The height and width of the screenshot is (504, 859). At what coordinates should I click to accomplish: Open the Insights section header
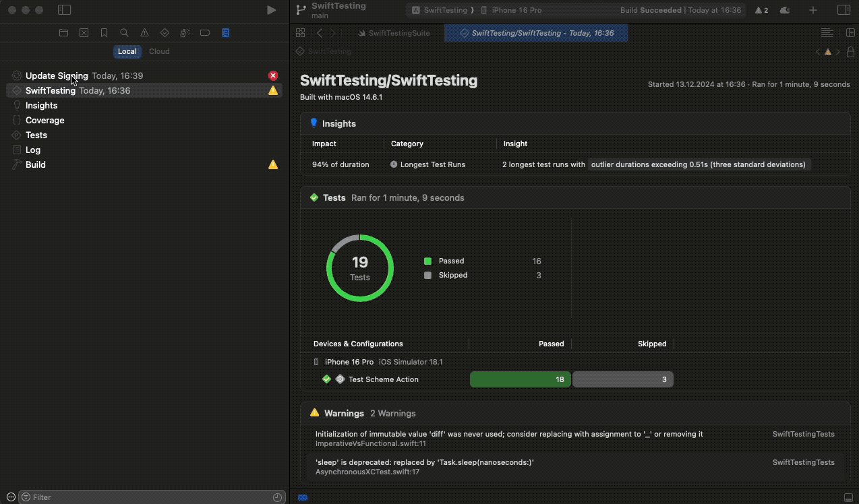575,123
